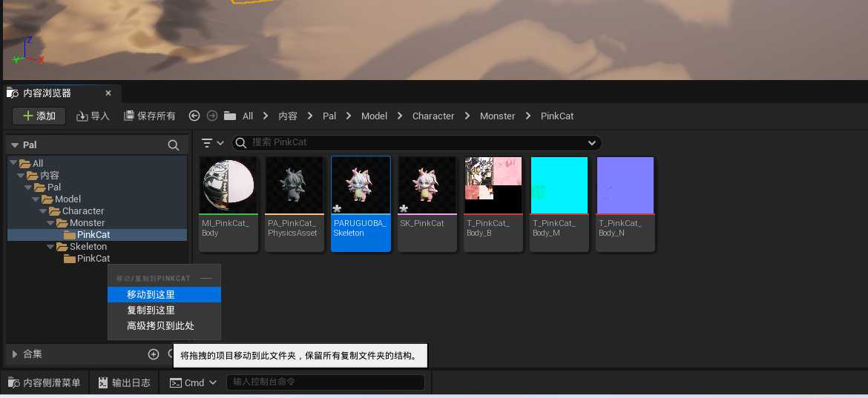Choose 高级拷贝到此处 from the context menu
Viewport: 868px width, 398px height.
tap(160, 325)
